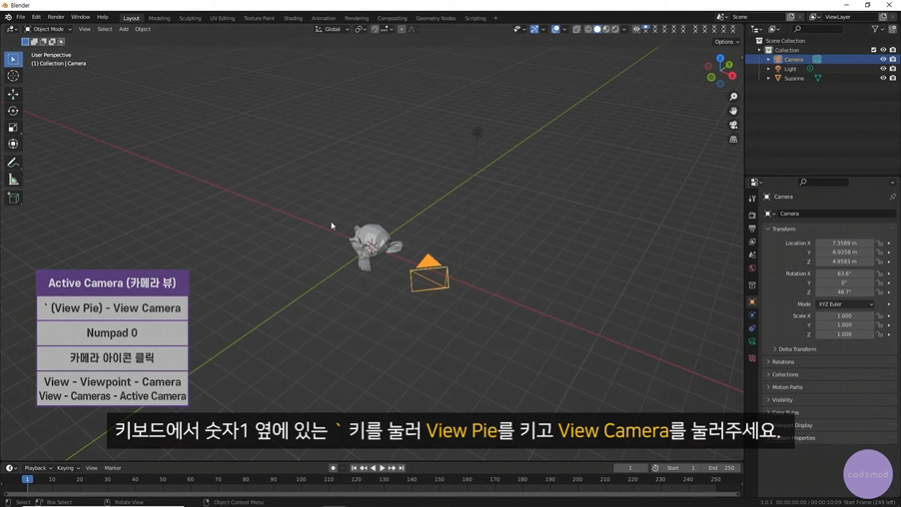Open the Output properties tab
The image size is (901, 507).
(x=752, y=229)
